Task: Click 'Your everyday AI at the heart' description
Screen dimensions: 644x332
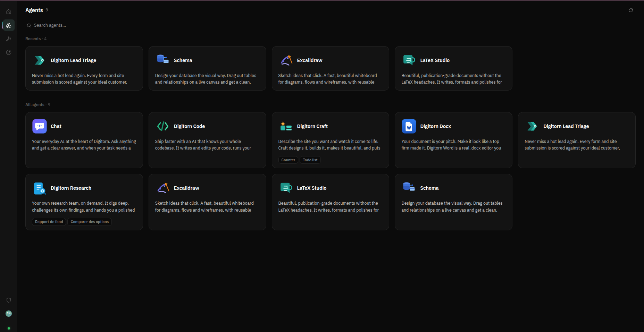Action: pyautogui.click(x=84, y=145)
